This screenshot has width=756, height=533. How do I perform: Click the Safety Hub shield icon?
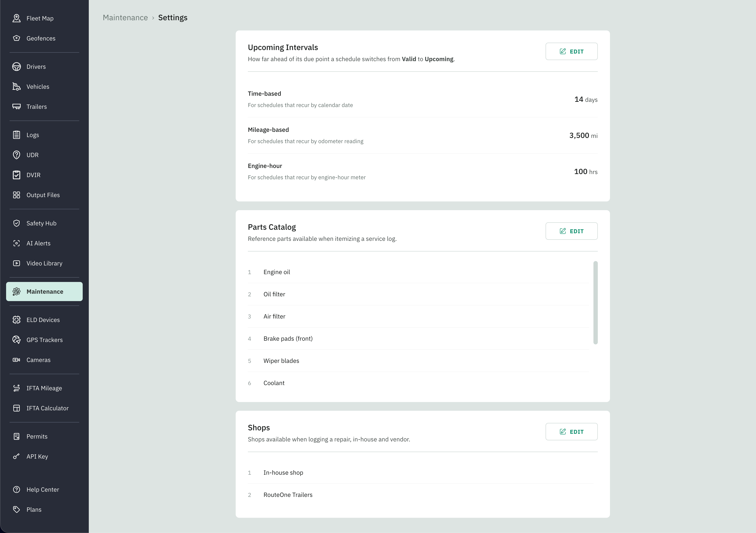[x=17, y=223]
